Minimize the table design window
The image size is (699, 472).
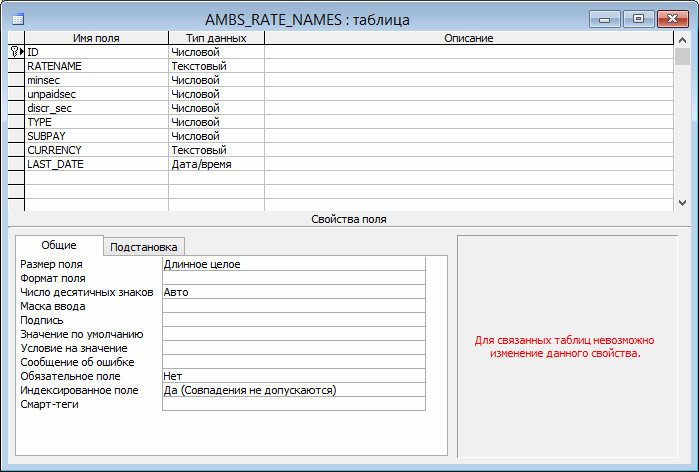pos(606,17)
